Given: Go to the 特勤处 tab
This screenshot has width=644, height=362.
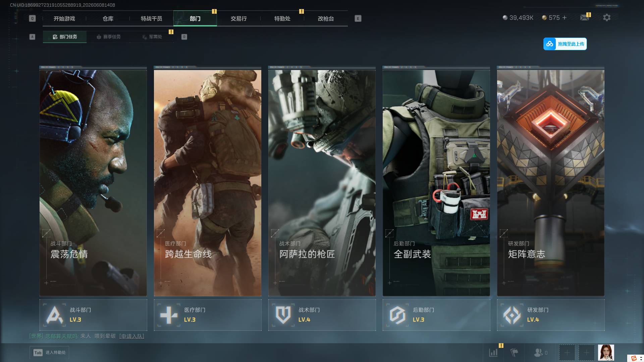Looking at the screenshot, I should click(x=282, y=19).
